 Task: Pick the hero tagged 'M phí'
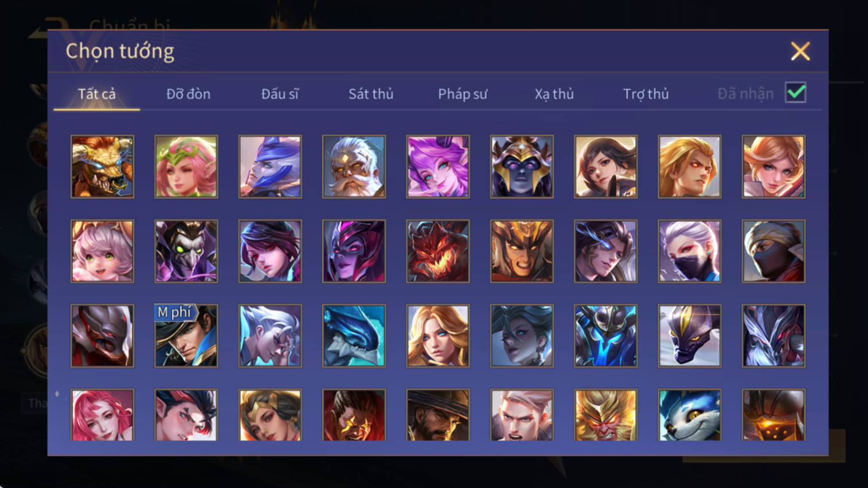(x=186, y=336)
